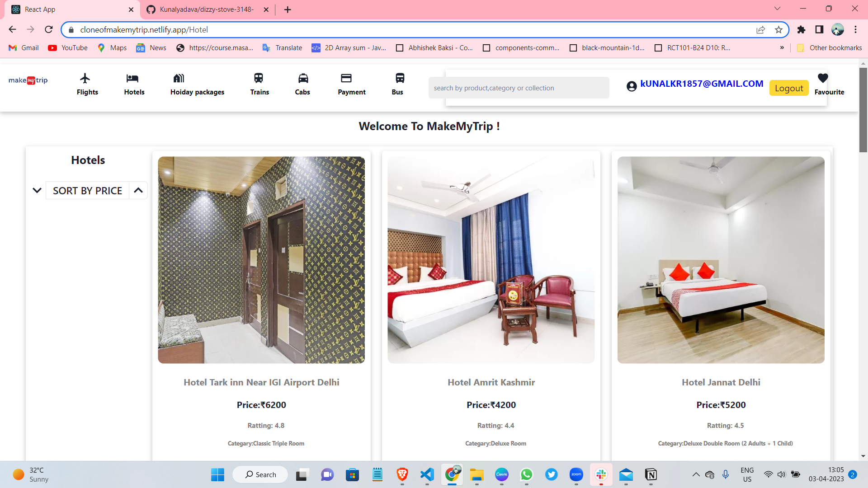868x488 pixels.
Task: Go to the Trains section icon
Action: (x=259, y=78)
